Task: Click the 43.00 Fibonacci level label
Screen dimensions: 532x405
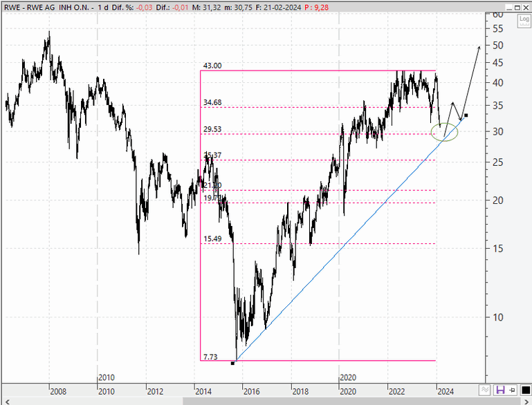Action: pyautogui.click(x=212, y=66)
